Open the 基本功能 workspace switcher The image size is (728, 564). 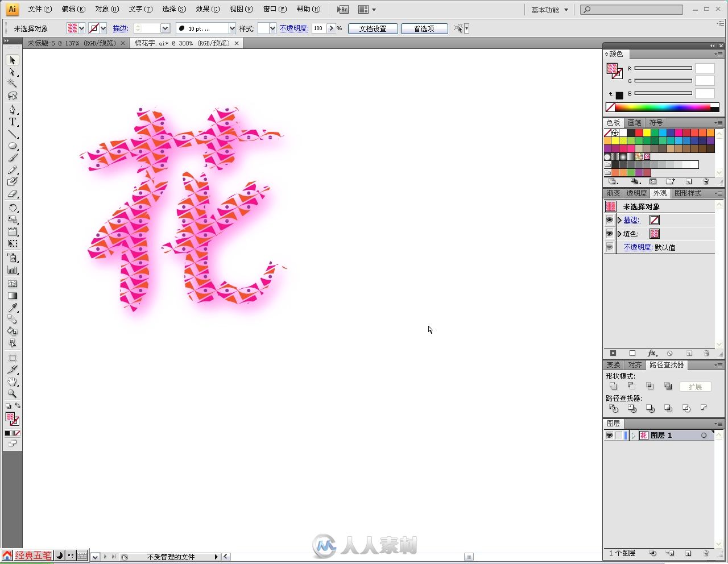pos(549,10)
